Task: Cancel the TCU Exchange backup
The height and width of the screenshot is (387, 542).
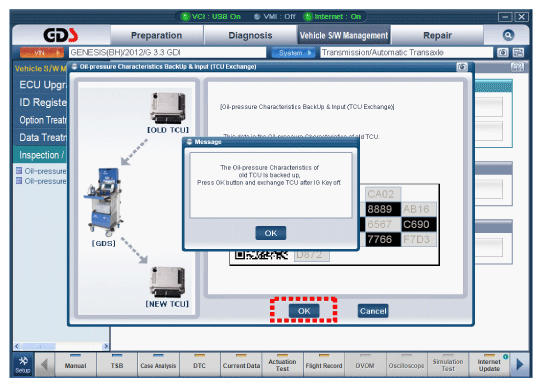Action: (373, 311)
